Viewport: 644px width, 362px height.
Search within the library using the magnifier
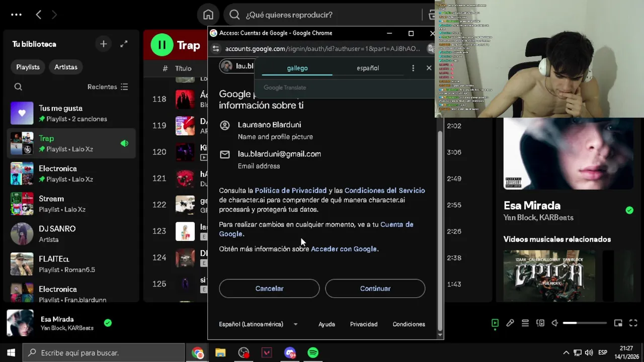[18, 87]
